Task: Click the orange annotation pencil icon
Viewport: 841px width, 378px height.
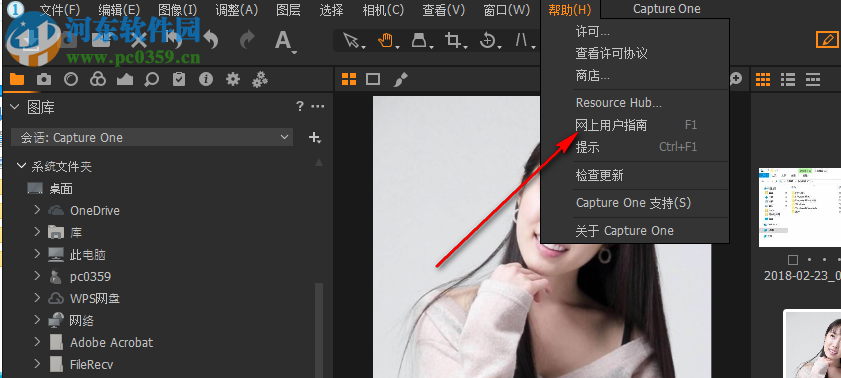Action: tap(827, 39)
